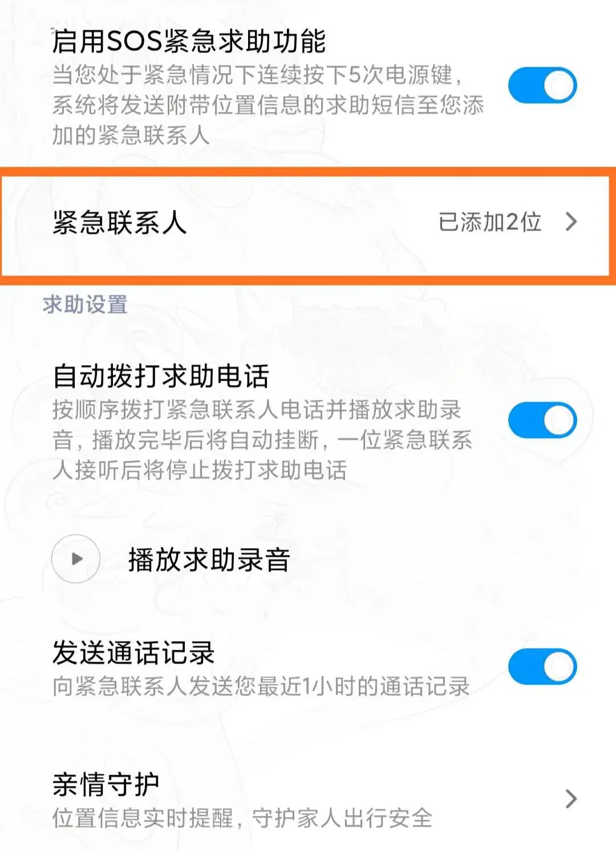Select the circular playback icon beside 播放求助录音
Screen dimensions: 616x850
[x=74, y=559]
